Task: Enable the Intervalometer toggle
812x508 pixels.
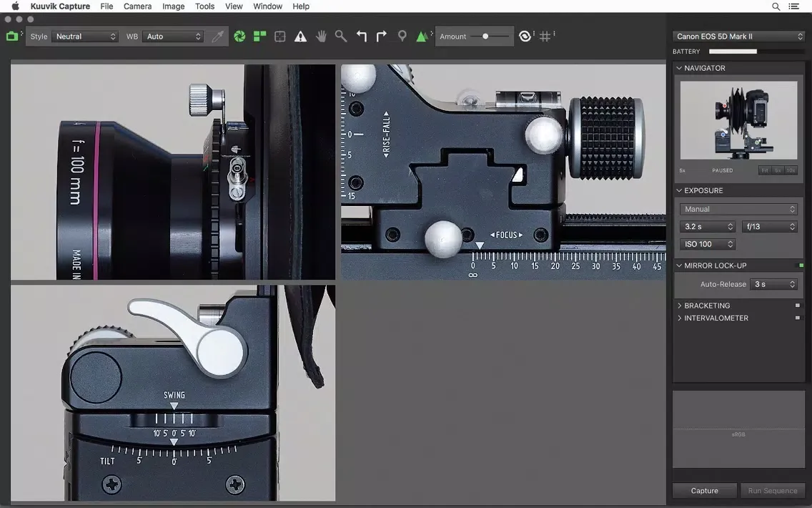Action: (x=798, y=318)
